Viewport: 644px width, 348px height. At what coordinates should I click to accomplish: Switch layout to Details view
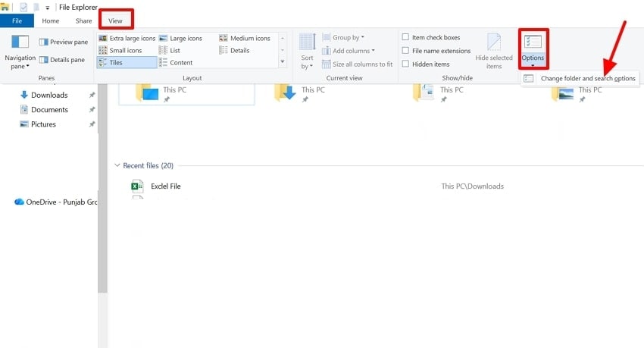tap(235, 50)
